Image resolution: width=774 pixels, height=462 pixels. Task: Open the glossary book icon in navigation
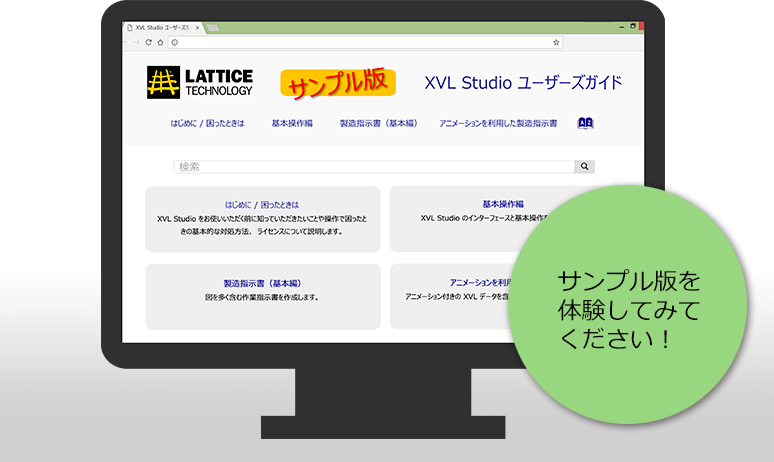click(585, 123)
